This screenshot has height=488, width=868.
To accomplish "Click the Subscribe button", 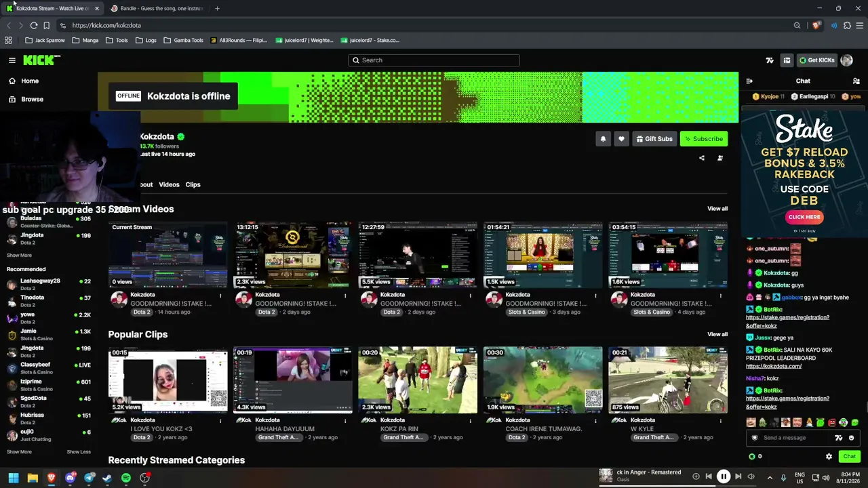I will (704, 139).
